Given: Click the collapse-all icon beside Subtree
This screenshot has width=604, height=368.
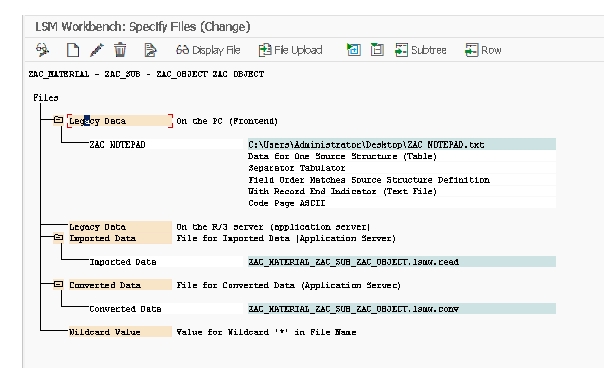Looking at the screenshot, I should tap(377, 50).
